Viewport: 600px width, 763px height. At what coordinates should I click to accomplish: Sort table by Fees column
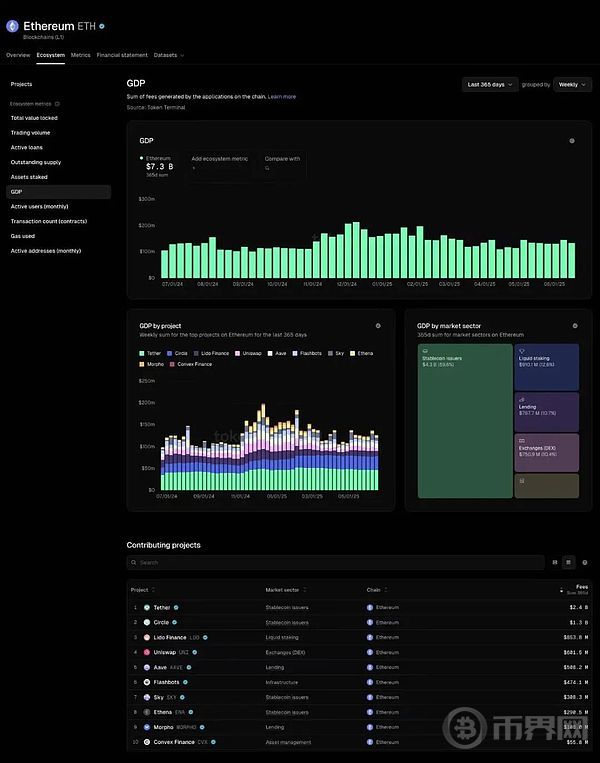[575, 589]
